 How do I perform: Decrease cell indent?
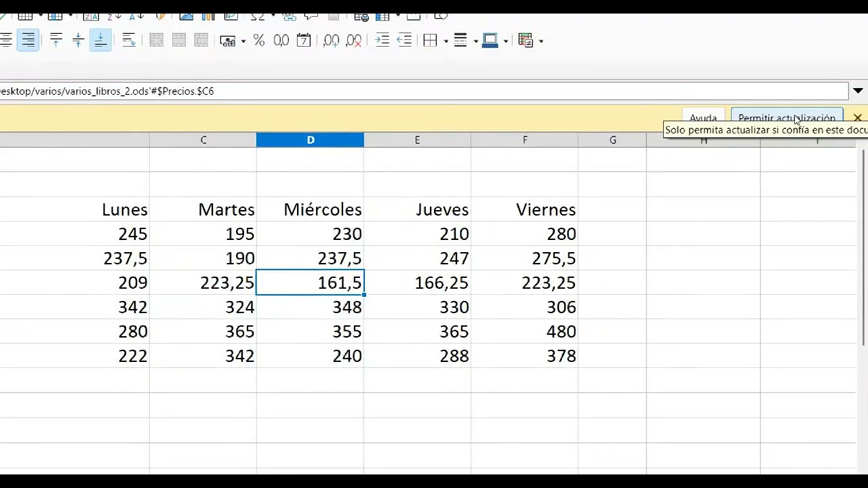click(405, 41)
